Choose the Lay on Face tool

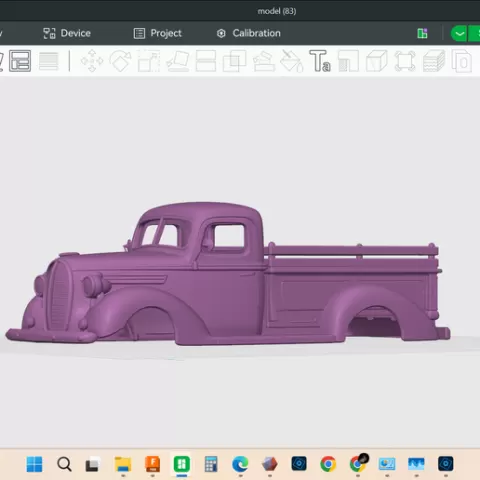[x=178, y=61]
